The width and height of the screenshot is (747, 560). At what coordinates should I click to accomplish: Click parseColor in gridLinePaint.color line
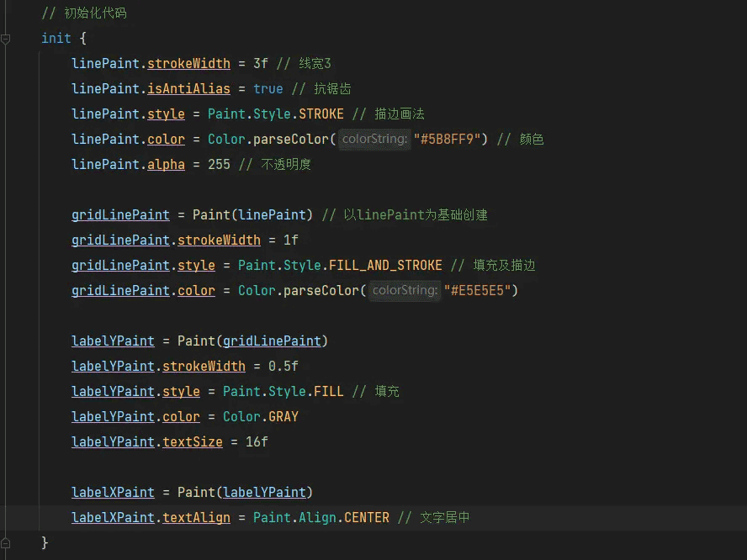pyautogui.click(x=321, y=290)
